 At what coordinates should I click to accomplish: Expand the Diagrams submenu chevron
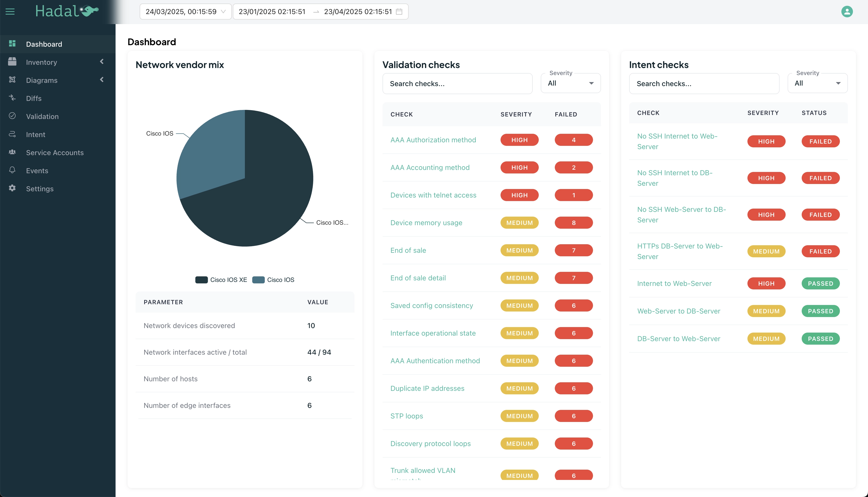coord(101,80)
